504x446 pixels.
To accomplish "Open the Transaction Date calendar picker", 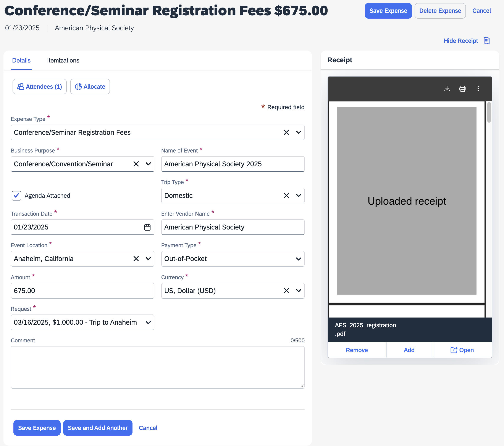I will pos(147,227).
